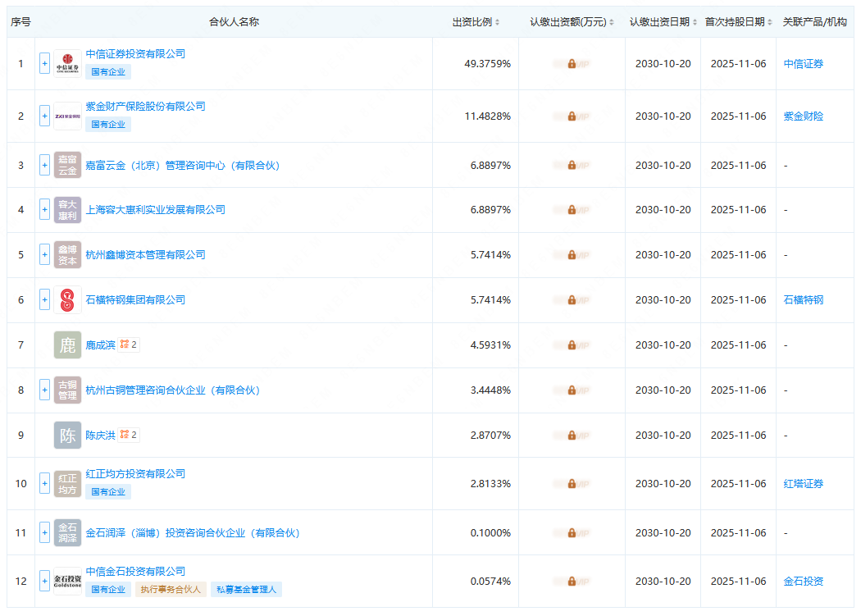Expand row for 中信证券投资有限公司
The height and width of the screenshot is (616, 861).
pos(44,64)
